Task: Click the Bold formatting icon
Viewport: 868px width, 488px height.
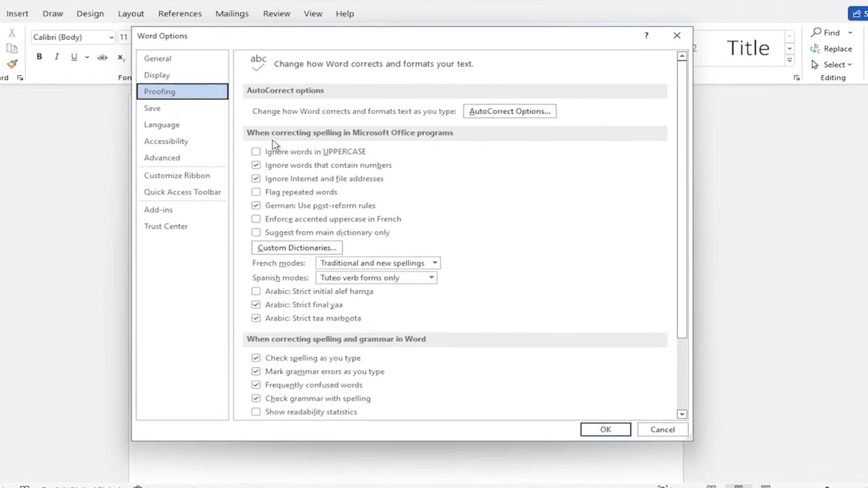Action: point(39,57)
